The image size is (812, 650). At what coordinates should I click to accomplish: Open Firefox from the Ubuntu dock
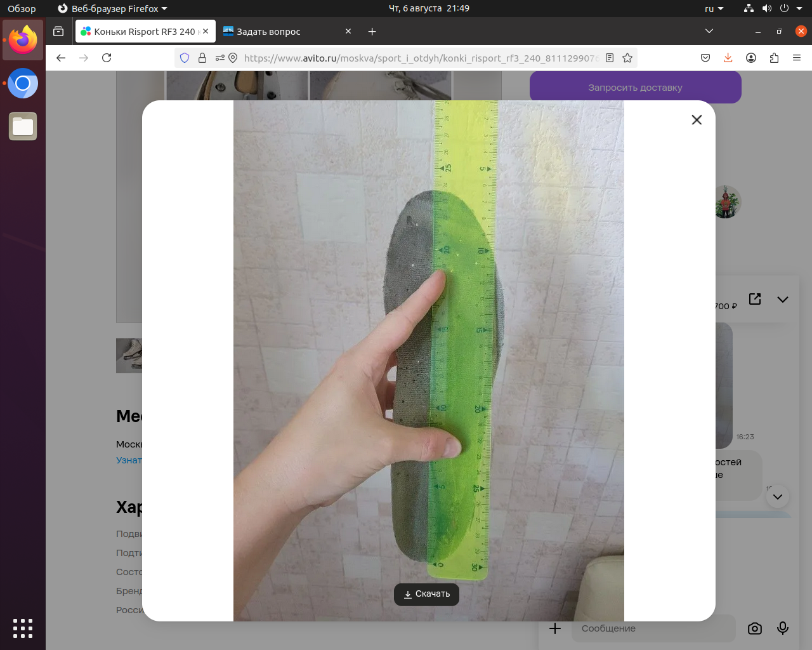[x=23, y=40]
